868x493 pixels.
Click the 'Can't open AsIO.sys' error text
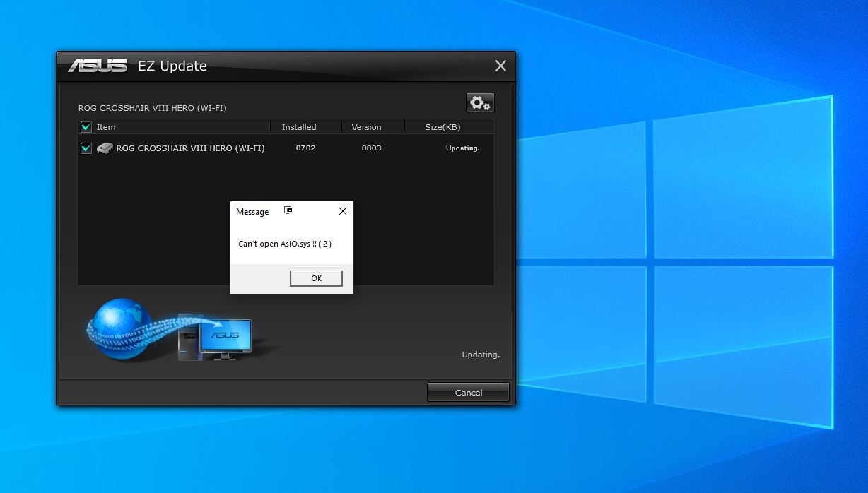click(285, 244)
